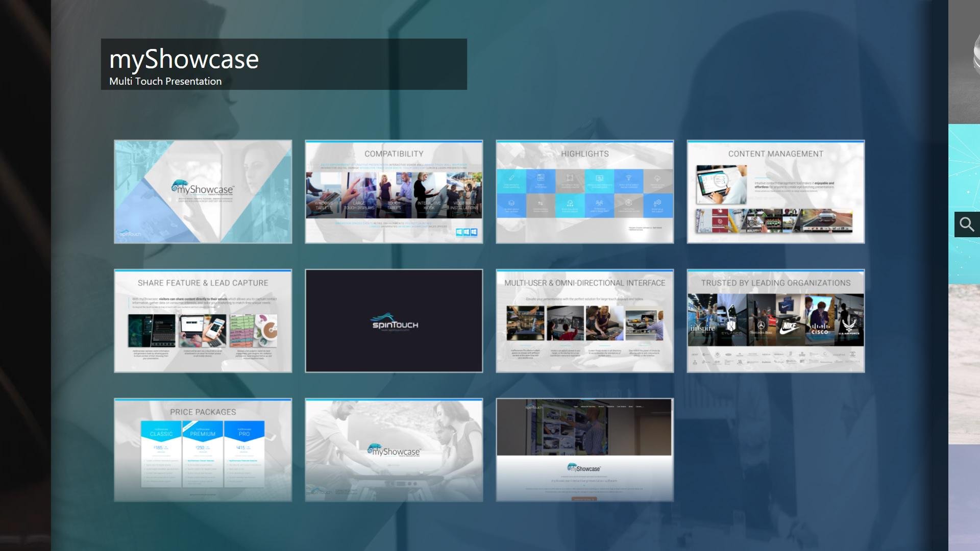Select the Highlights slide thumbnail
980x551 pixels.
point(584,191)
